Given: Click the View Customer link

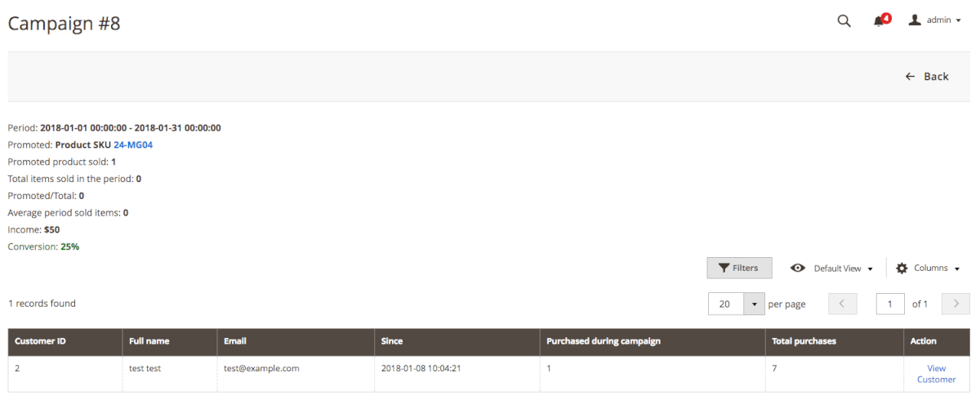Looking at the screenshot, I should coord(936,374).
